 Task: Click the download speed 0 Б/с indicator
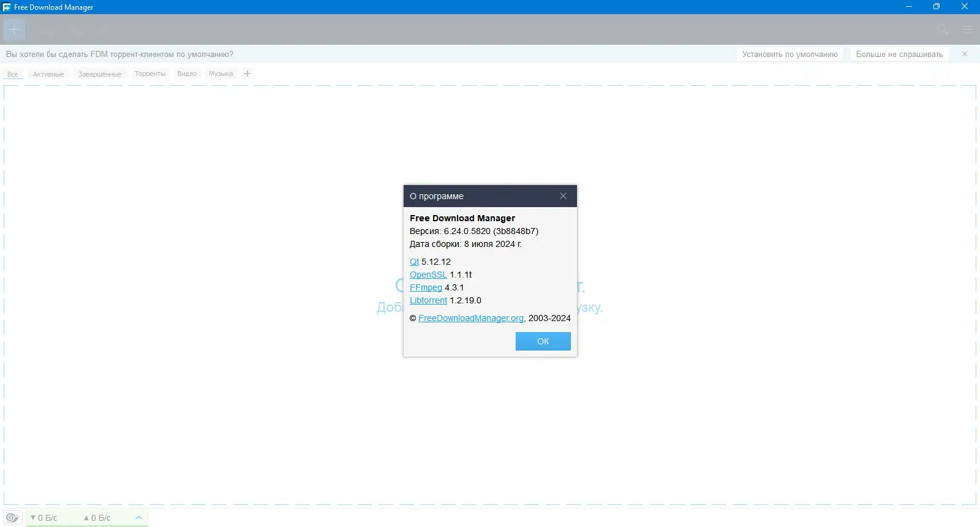coord(43,518)
